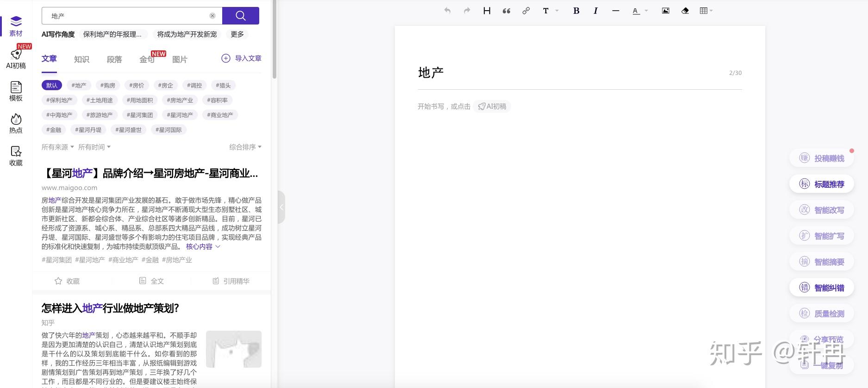Screen dimensions: 868x388
Task: Clear the search box text
Action: [212, 16]
